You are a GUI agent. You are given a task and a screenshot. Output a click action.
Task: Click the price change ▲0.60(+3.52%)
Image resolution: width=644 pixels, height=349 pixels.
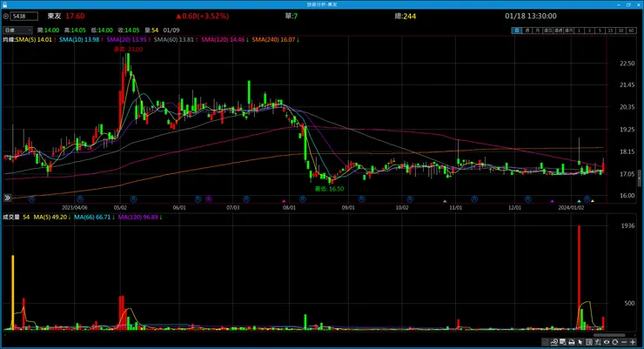coord(203,16)
